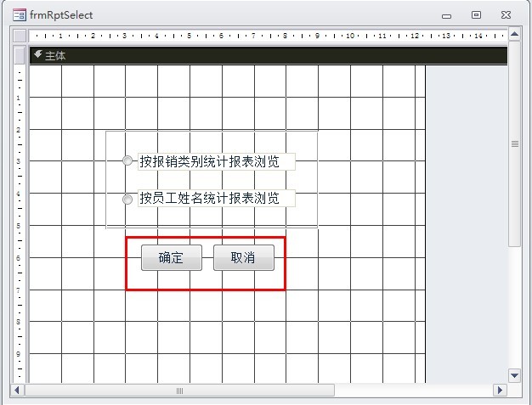532x405 pixels.
Task: Click the frmRptSelect title text
Action: 61,15
